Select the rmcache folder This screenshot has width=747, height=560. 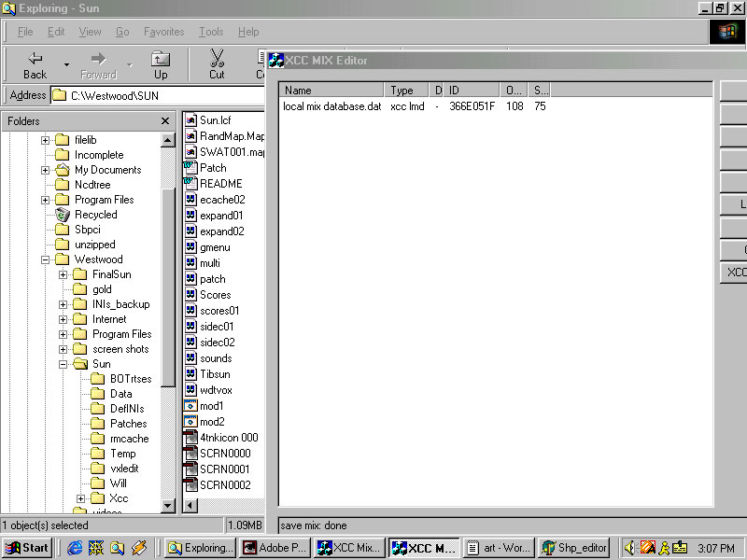click(x=120, y=439)
